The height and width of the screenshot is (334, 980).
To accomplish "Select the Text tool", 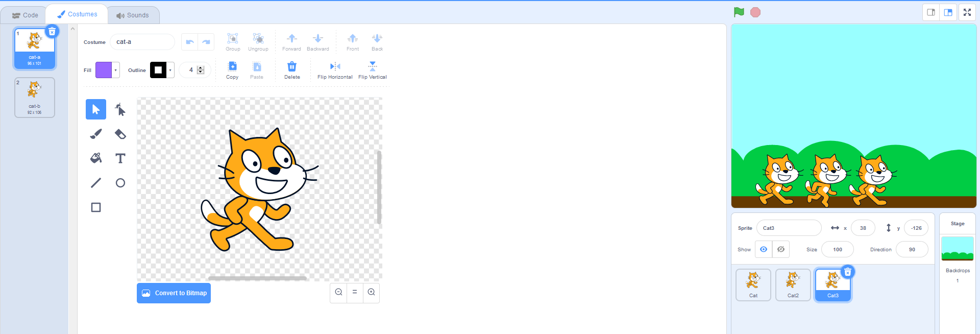I will click(x=120, y=158).
